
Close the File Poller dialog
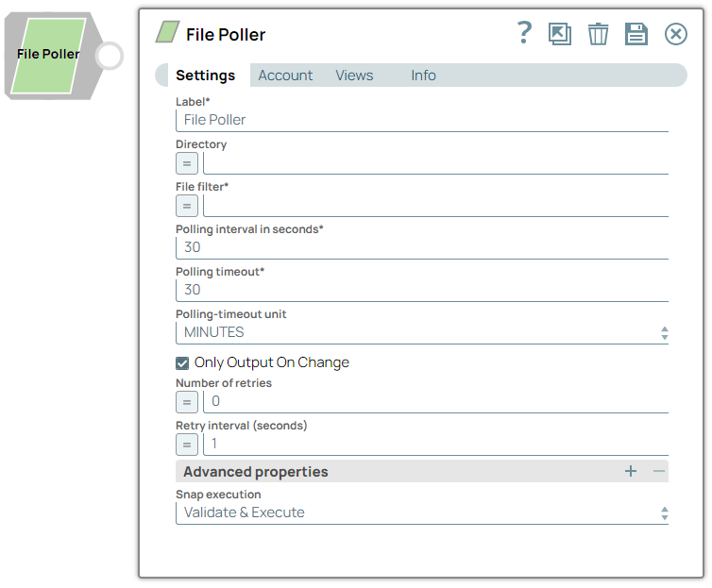pos(676,34)
